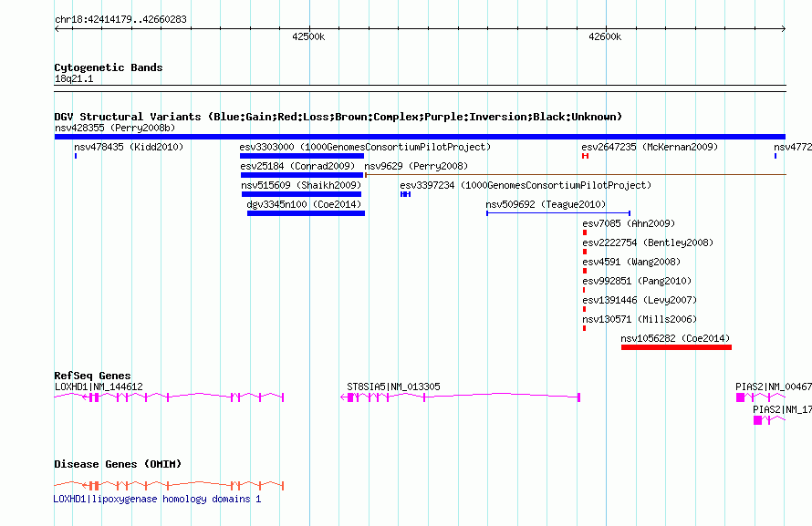
Task: Click the small esv3397234 blue marker
Action: click(405, 194)
